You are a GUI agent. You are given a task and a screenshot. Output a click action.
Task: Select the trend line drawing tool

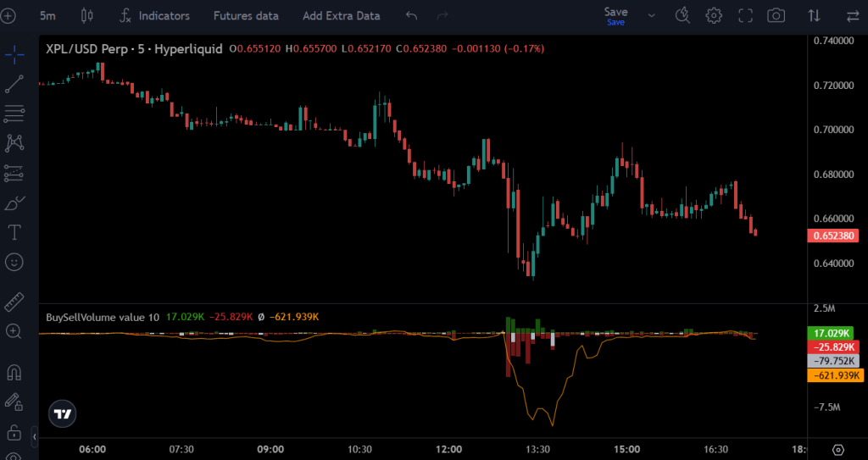[14, 84]
